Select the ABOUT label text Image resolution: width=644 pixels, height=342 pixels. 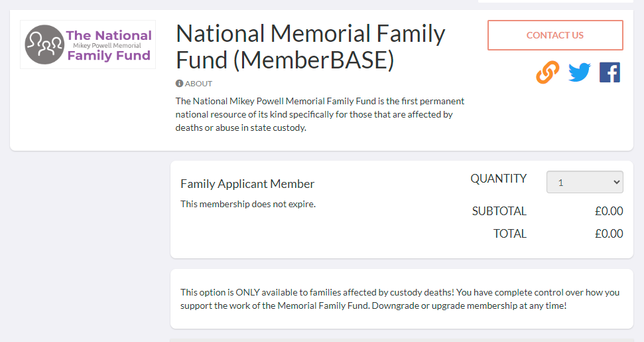click(198, 84)
